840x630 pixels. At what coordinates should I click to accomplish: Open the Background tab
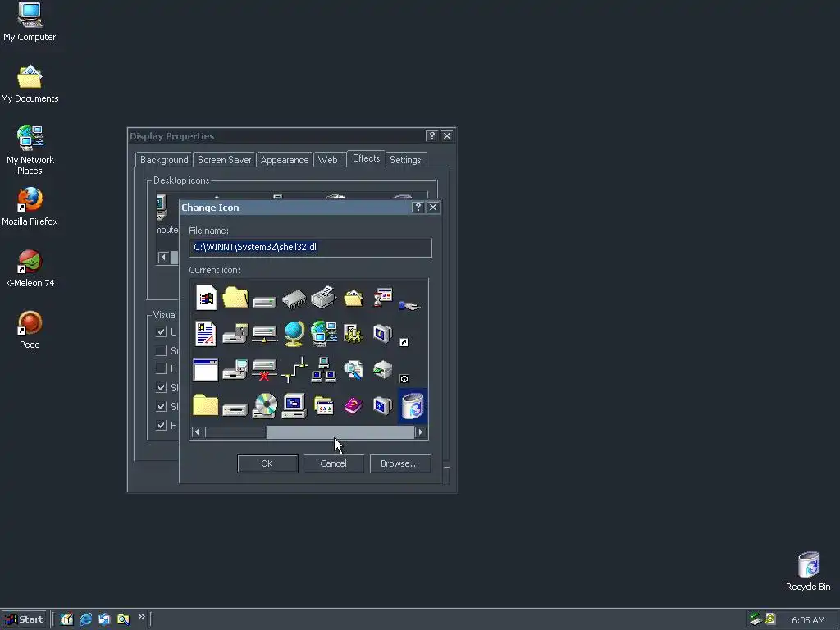pos(164,160)
